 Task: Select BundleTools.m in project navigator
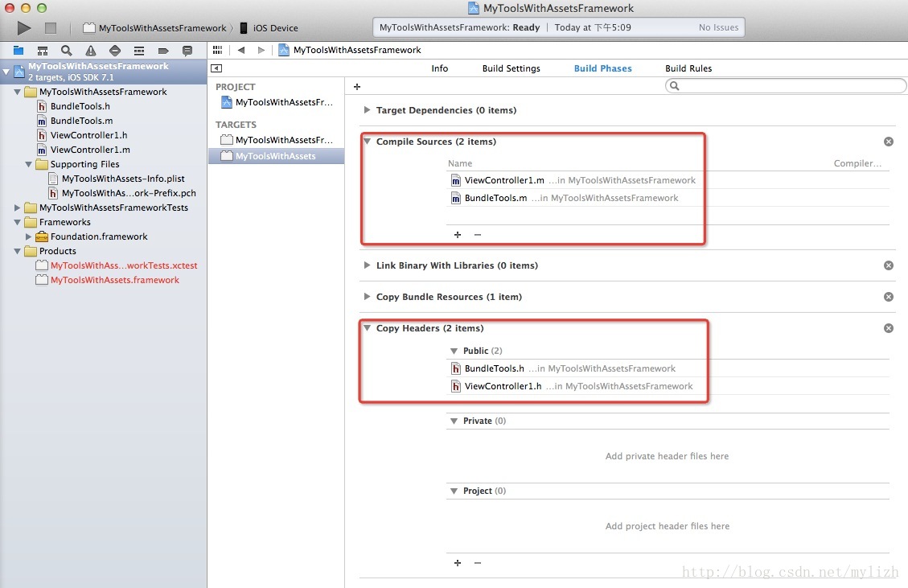[x=82, y=121]
